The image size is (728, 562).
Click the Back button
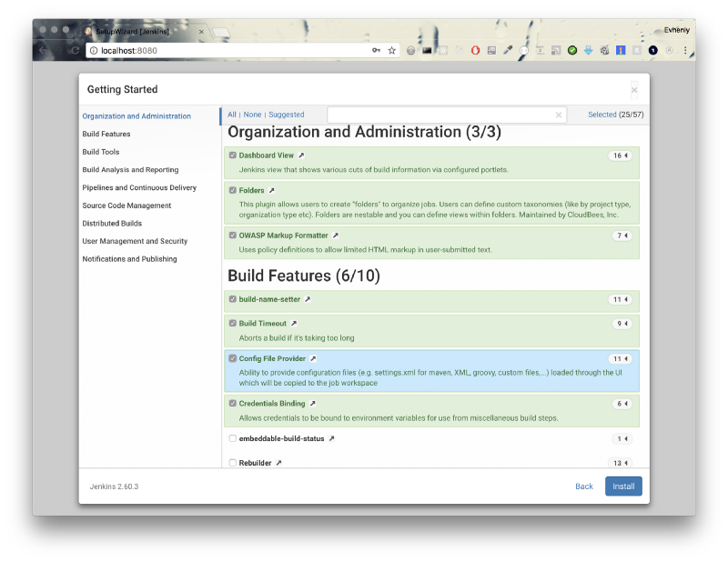(584, 487)
